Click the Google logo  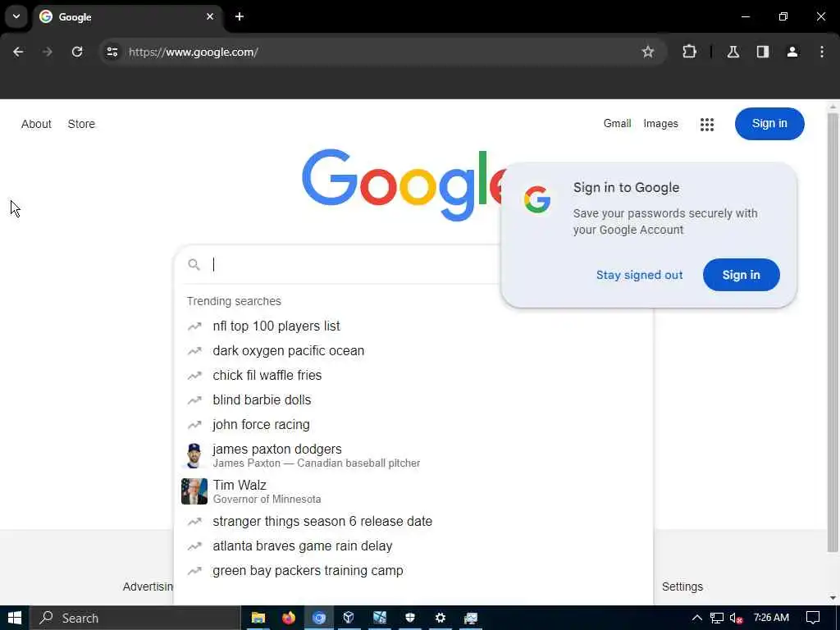[x=404, y=184]
